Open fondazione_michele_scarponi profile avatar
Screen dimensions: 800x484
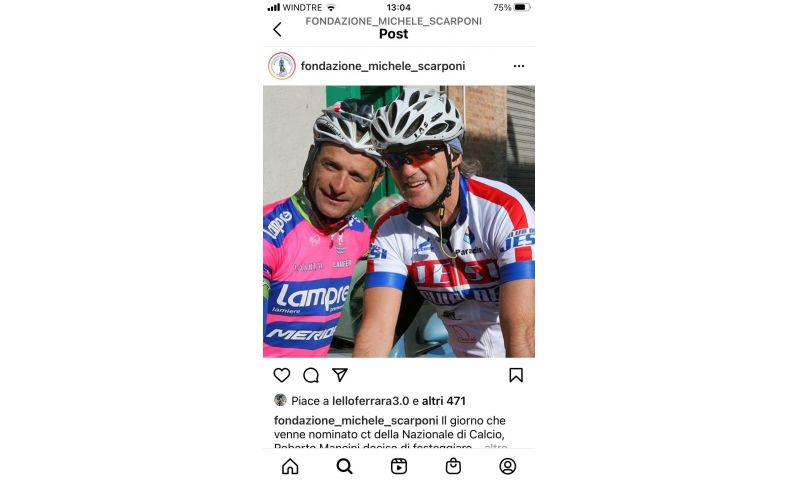282,66
